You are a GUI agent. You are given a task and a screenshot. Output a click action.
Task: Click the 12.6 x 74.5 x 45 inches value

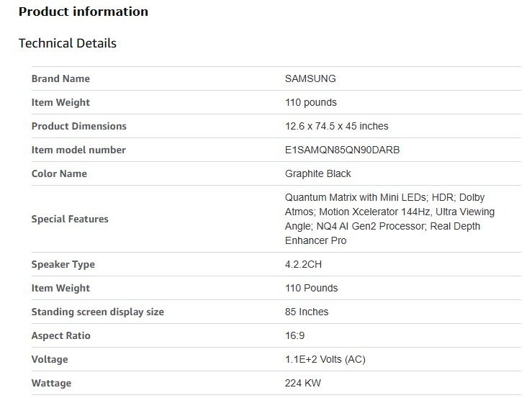pyautogui.click(x=336, y=126)
